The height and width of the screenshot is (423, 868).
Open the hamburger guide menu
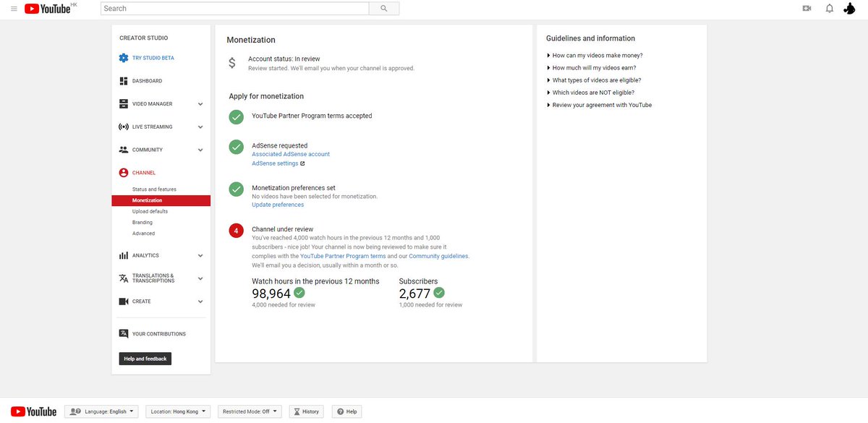(14, 9)
